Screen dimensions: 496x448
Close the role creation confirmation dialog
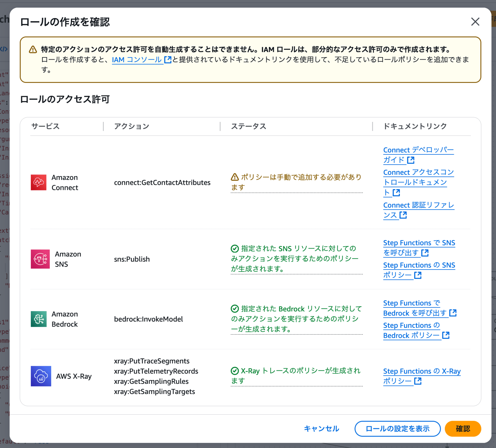[x=475, y=22]
